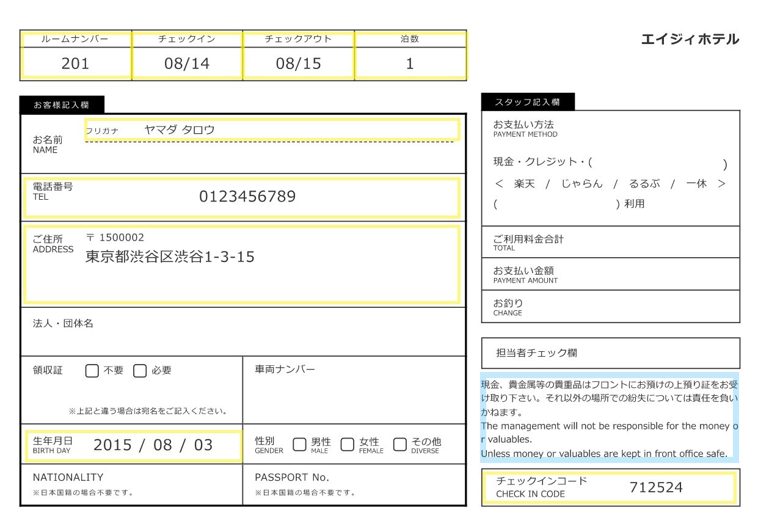This screenshot has height=532, width=758.
Task: Click the ご利用料金合計 TOTAL row
Action: [x=610, y=242]
